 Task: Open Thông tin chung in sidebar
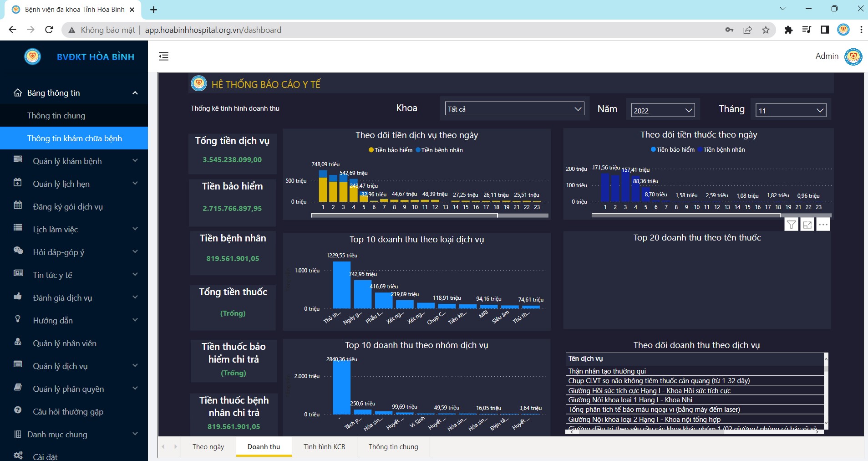pos(56,116)
